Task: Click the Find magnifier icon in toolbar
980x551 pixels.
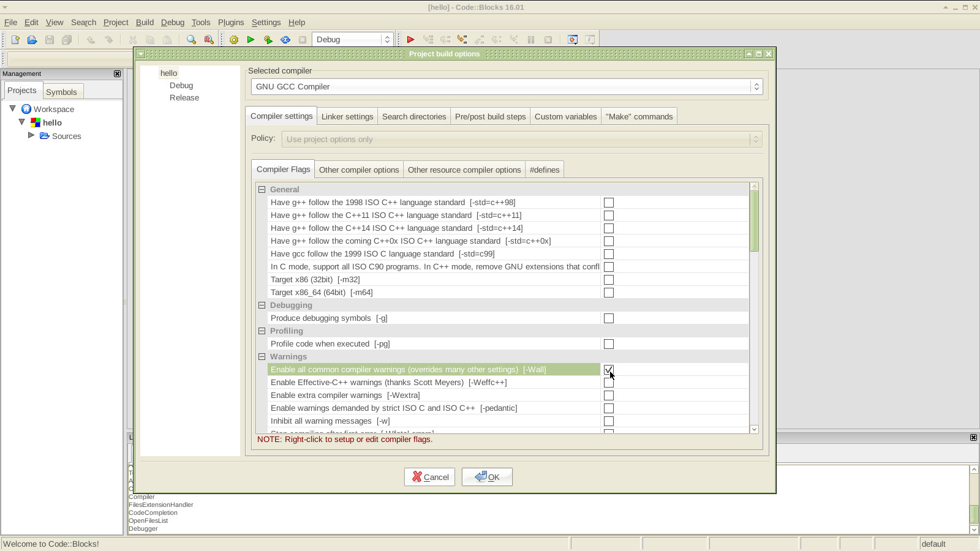Action: pos(192,40)
